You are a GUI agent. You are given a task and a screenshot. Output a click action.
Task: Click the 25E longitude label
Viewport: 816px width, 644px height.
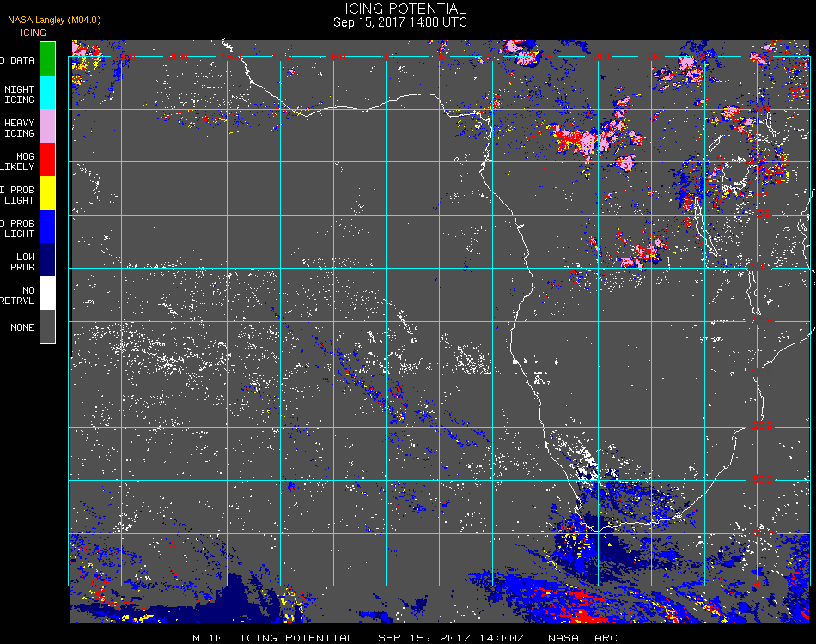point(656,57)
